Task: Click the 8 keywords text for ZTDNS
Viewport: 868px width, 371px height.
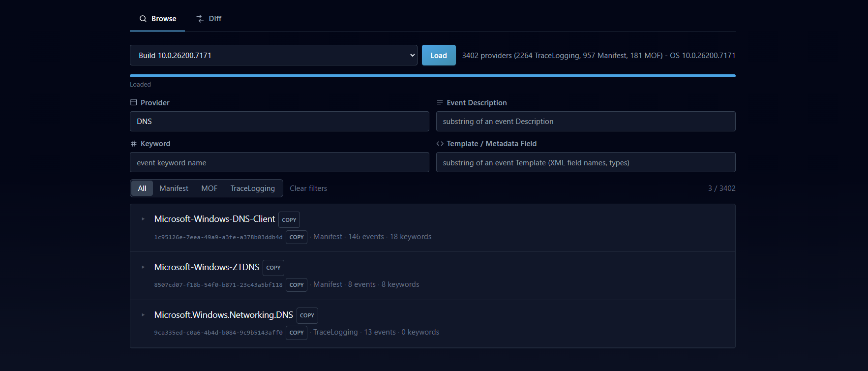Action: tap(400, 284)
